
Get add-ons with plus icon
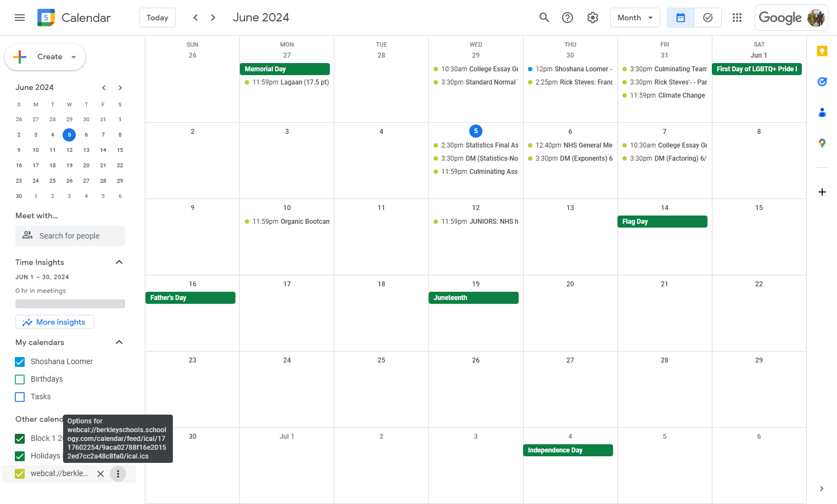tap(822, 192)
